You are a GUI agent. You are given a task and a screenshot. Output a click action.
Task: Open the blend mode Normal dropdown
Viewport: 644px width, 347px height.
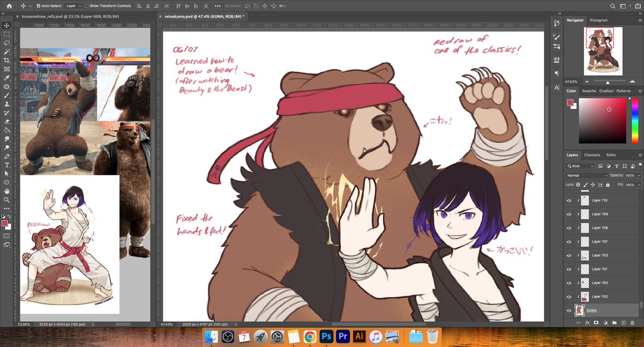587,175
